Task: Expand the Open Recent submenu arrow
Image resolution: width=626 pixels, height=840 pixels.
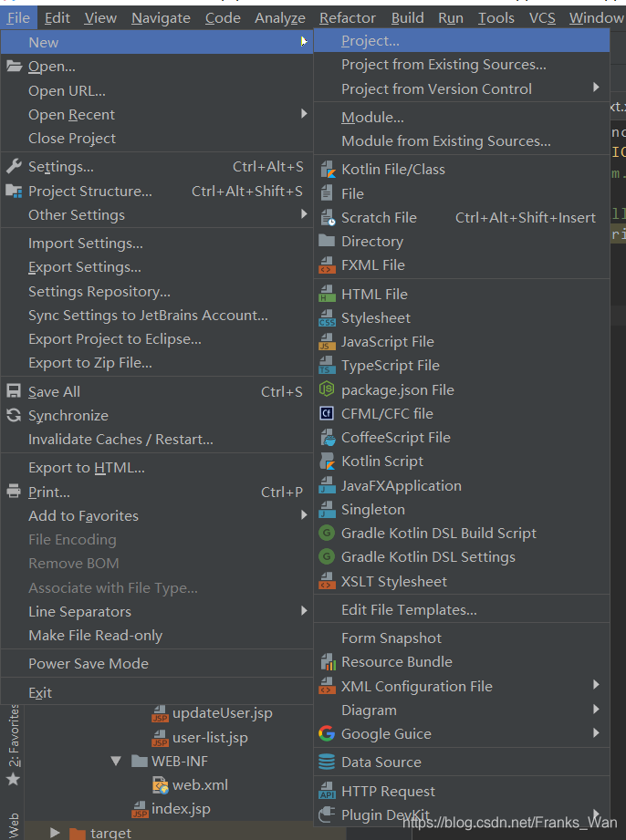Action: [304, 114]
